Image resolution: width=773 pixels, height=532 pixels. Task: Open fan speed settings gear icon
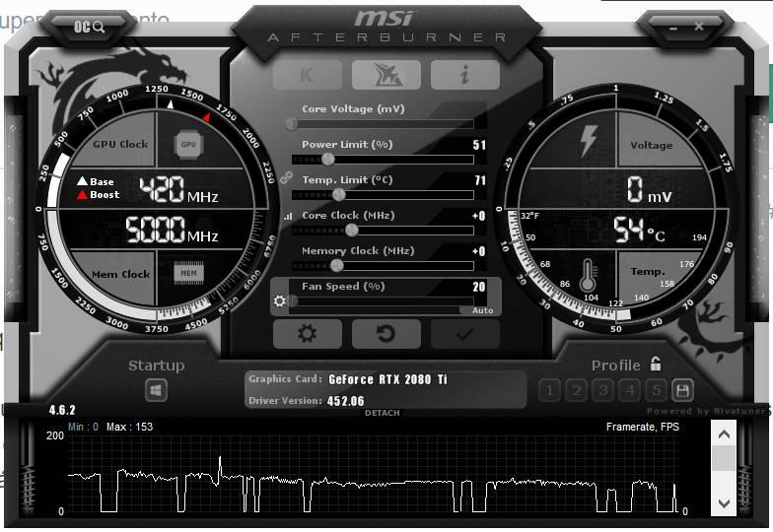(x=280, y=300)
